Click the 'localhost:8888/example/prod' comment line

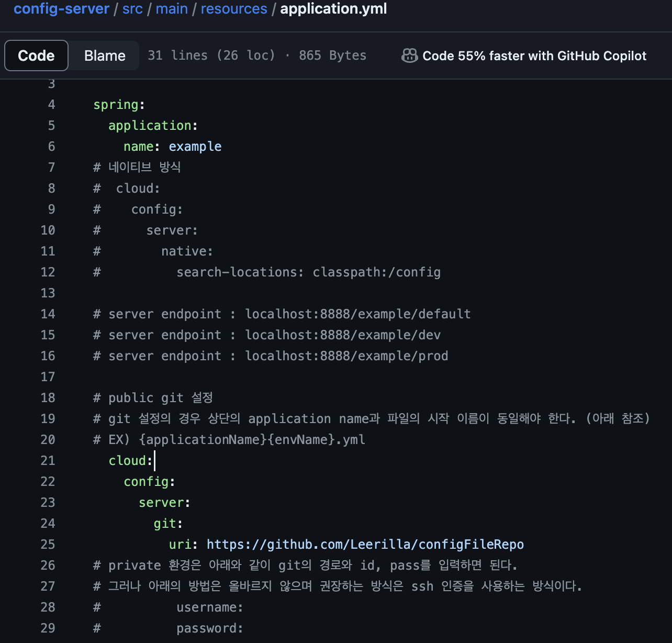point(271,356)
